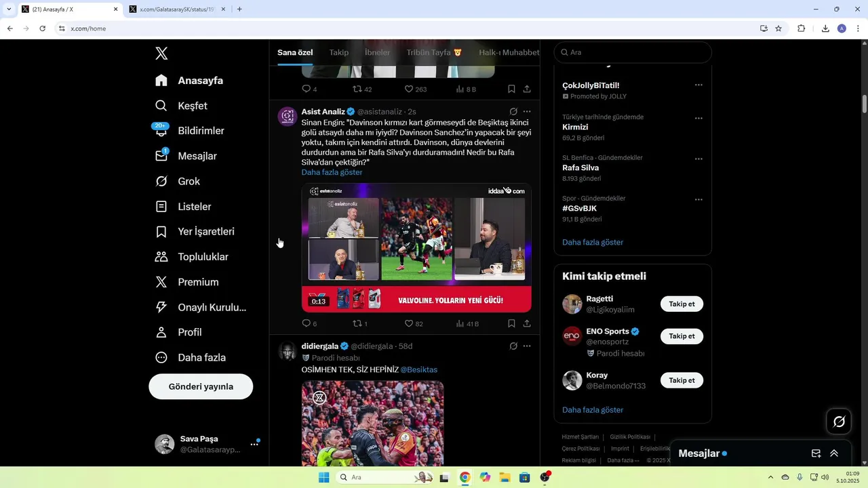This screenshot has height=488, width=868.
Task: Click Daha fazla göster under trends
Action: [593, 242]
